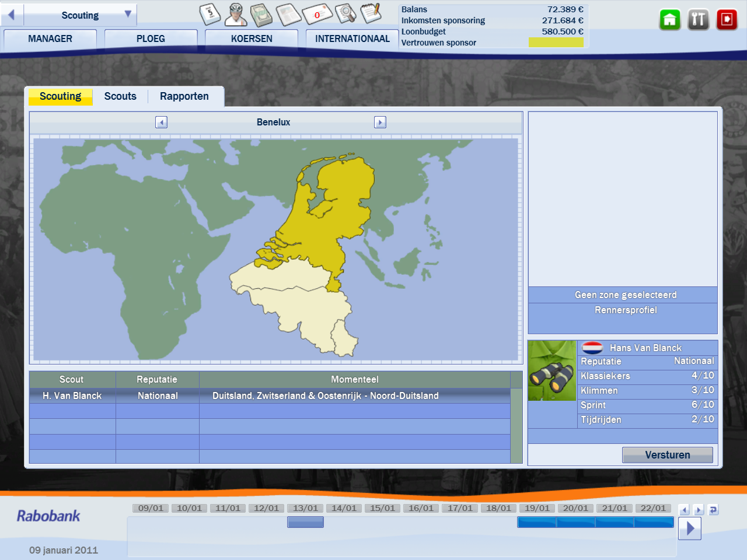Click the 15/01 date marker on timeline
Viewport: 747px width, 560px height.
[x=382, y=508]
